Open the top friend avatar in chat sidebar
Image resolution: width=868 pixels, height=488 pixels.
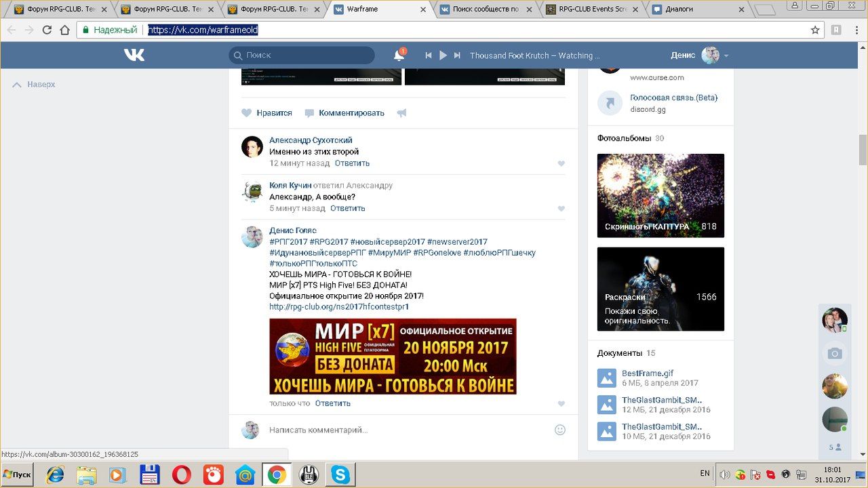coord(835,320)
